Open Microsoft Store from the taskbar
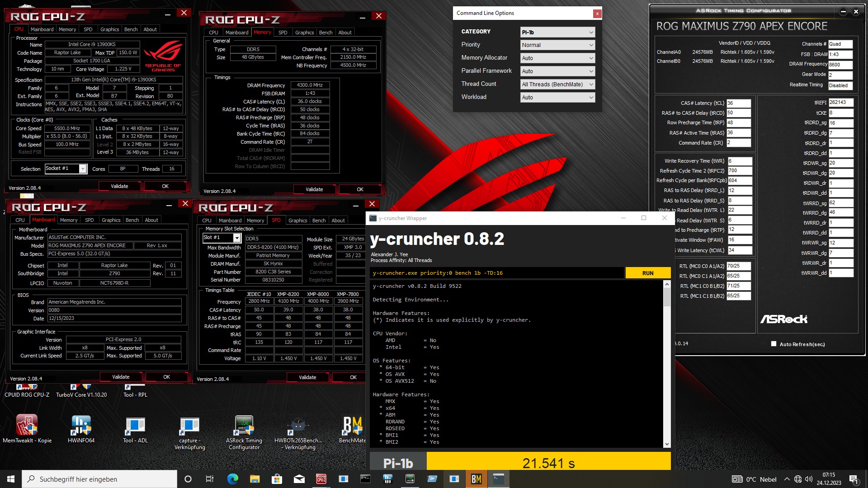Image resolution: width=868 pixels, height=488 pixels. tap(277, 479)
